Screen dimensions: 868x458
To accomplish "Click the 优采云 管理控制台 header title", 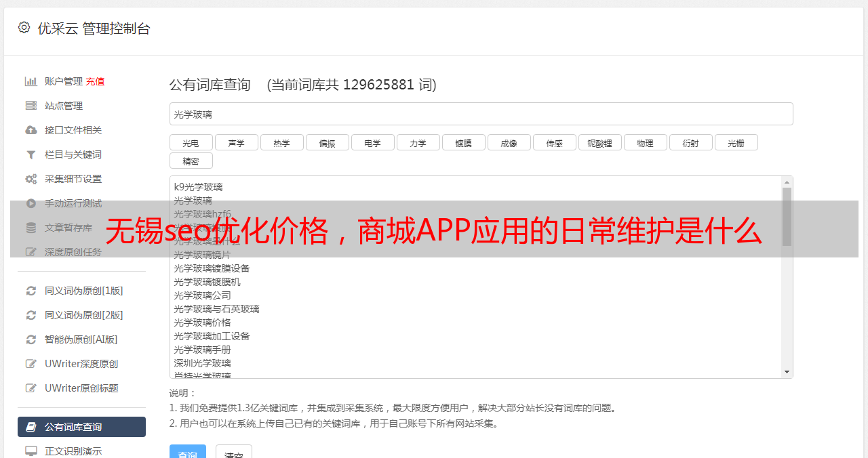I will click(94, 28).
